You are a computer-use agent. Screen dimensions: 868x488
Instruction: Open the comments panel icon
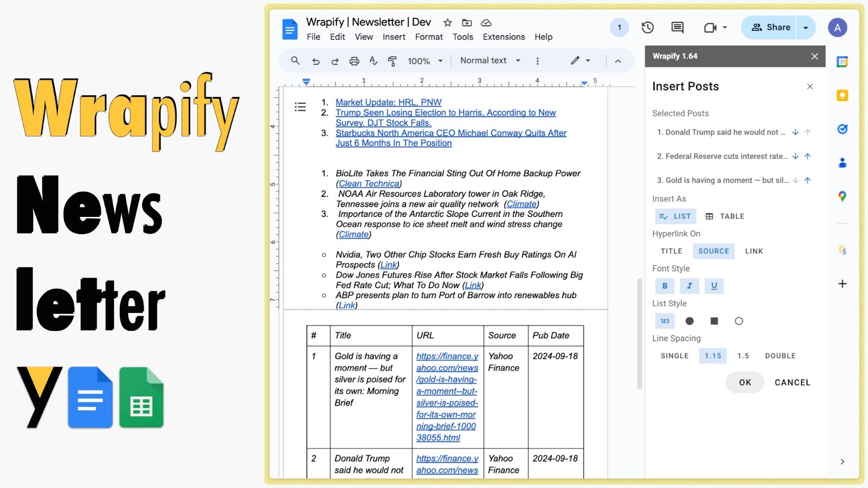(x=678, y=28)
